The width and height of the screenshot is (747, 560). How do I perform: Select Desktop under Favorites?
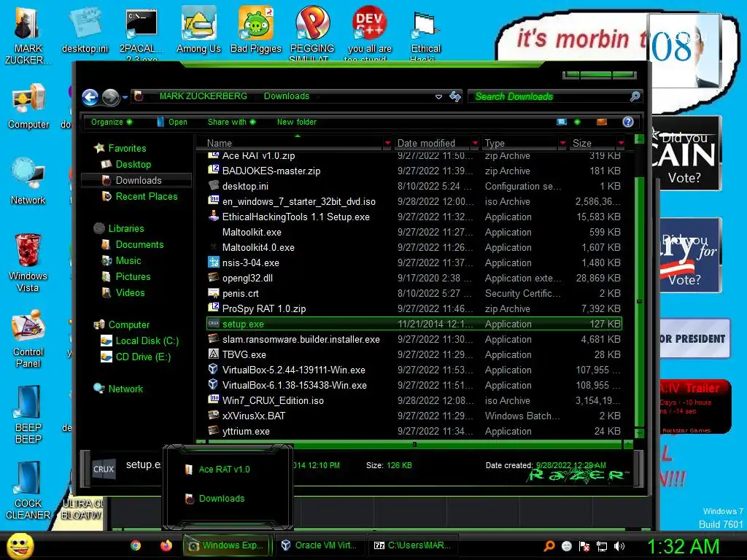click(x=133, y=164)
